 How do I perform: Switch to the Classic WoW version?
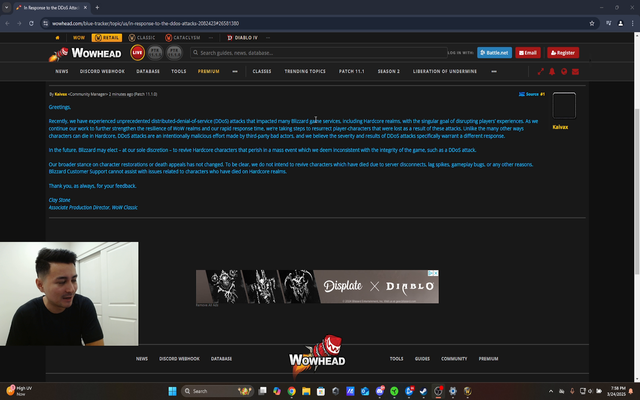(x=142, y=38)
